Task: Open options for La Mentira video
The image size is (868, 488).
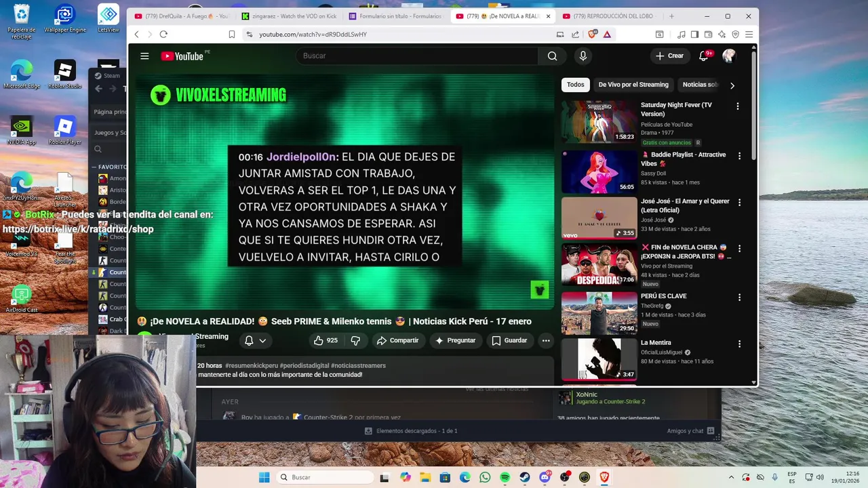Action: pyautogui.click(x=740, y=344)
